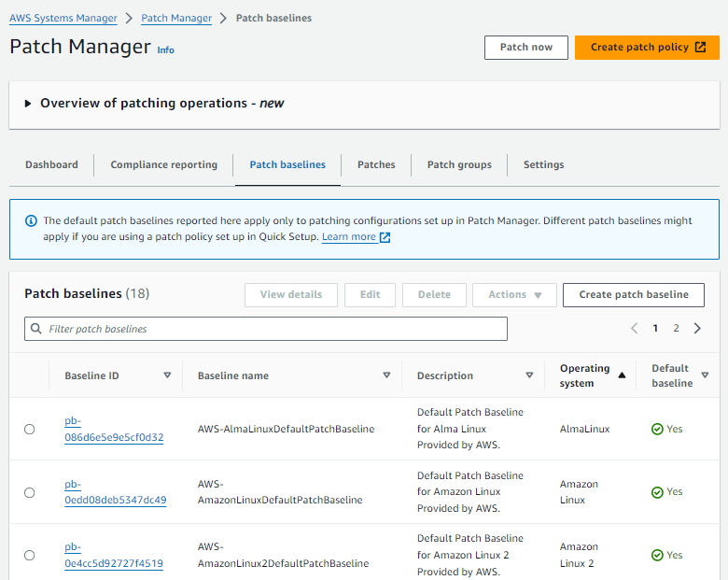Image resolution: width=728 pixels, height=580 pixels.
Task: Click the search magnifier icon
Action: pos(35,329)
